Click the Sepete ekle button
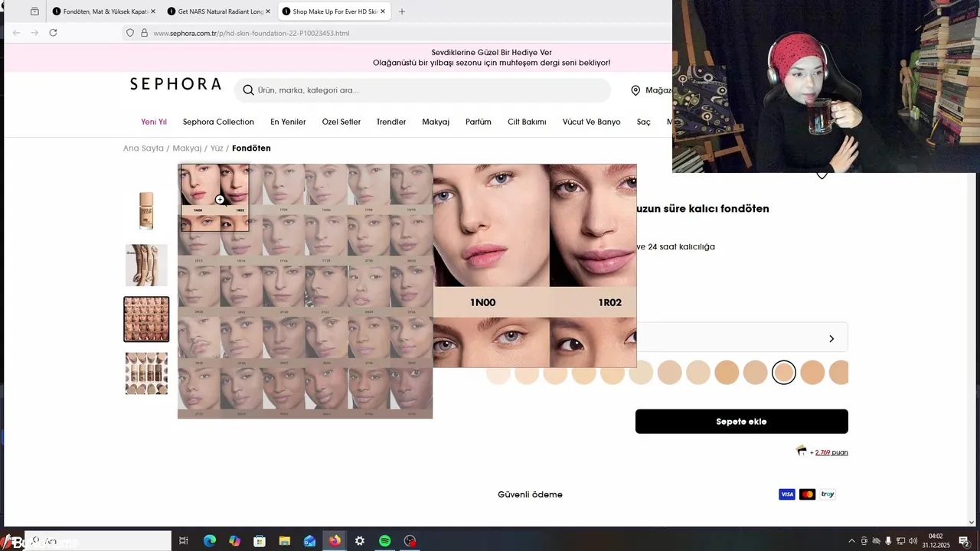Image resolution: width=980 pixels, height=551 pixels. click(x=741, y=422)
